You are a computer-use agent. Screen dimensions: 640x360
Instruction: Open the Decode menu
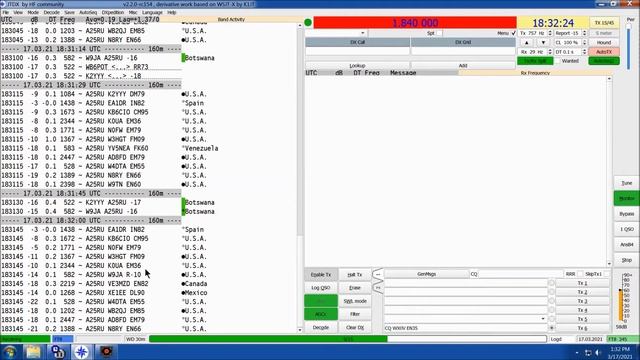tap(51, 12)
